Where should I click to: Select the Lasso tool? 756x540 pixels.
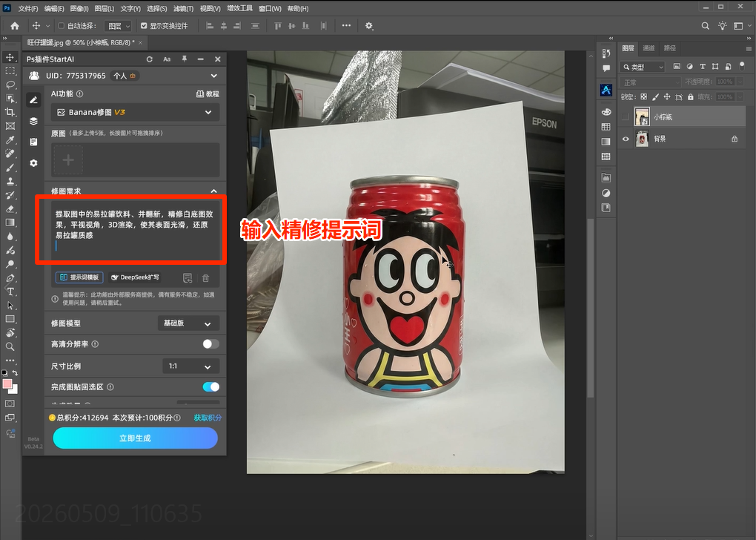[10, 85]
